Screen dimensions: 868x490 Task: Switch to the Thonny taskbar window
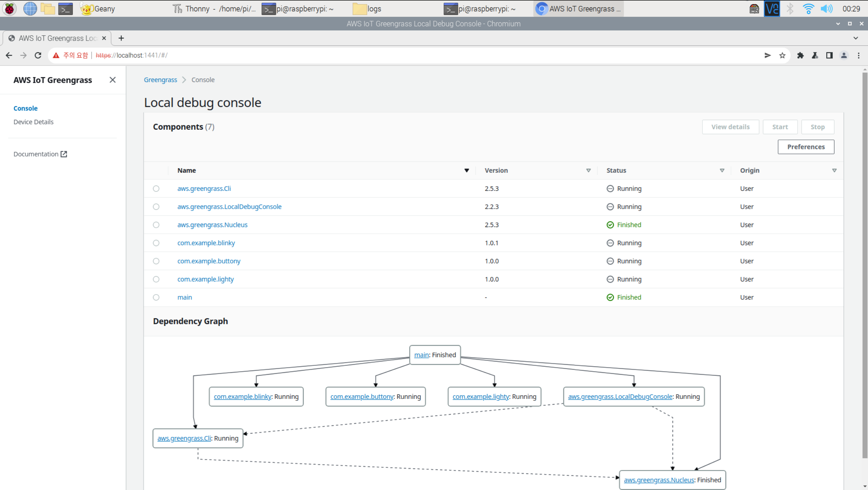coord(214,9)
